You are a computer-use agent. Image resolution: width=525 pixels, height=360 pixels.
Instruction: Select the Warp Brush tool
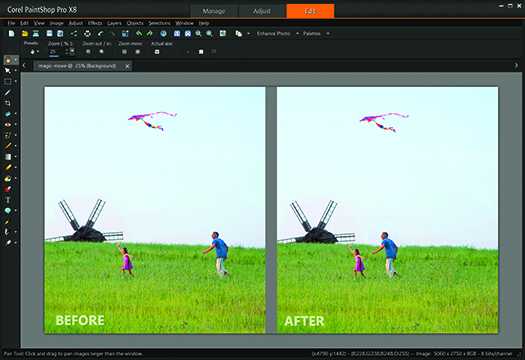point(8,232)
